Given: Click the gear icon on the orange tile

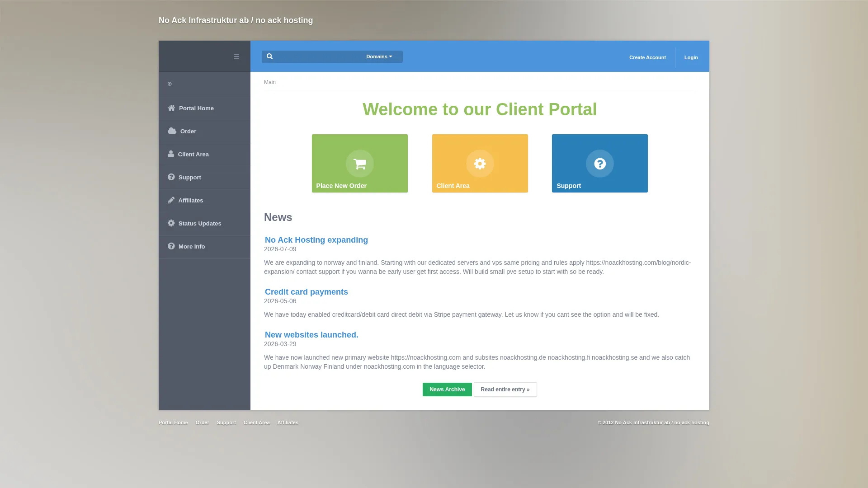Looking at the screenshot, I should 480,164.
